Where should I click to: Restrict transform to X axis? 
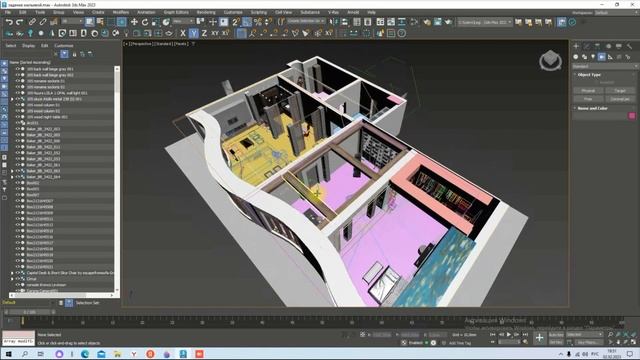tap(183, 33)
